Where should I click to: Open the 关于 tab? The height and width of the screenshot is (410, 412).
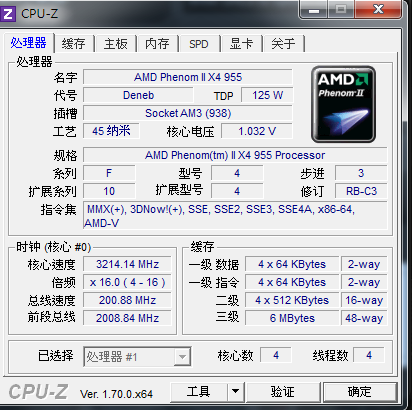click(x=283, y=44)
